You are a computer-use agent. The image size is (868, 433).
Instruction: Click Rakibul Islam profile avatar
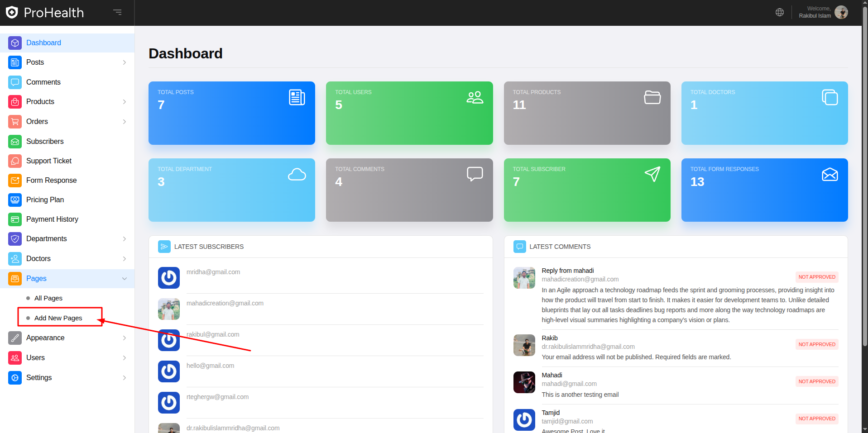pos(841,12)
